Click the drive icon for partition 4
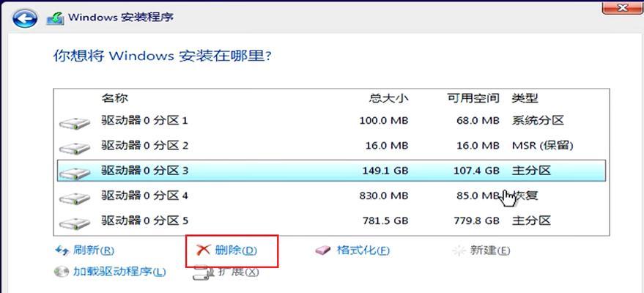 [74, 199]
